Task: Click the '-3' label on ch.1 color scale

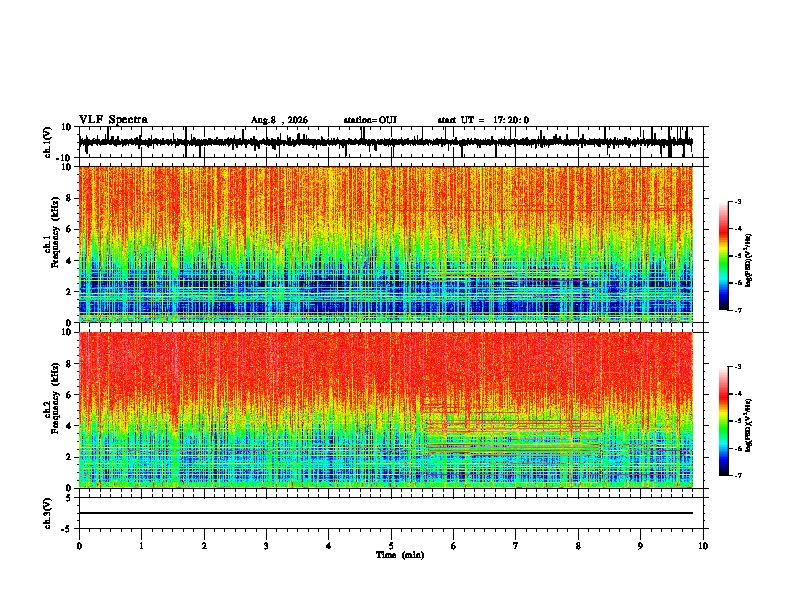Action: pyautogui.click(x=738, y=202)
